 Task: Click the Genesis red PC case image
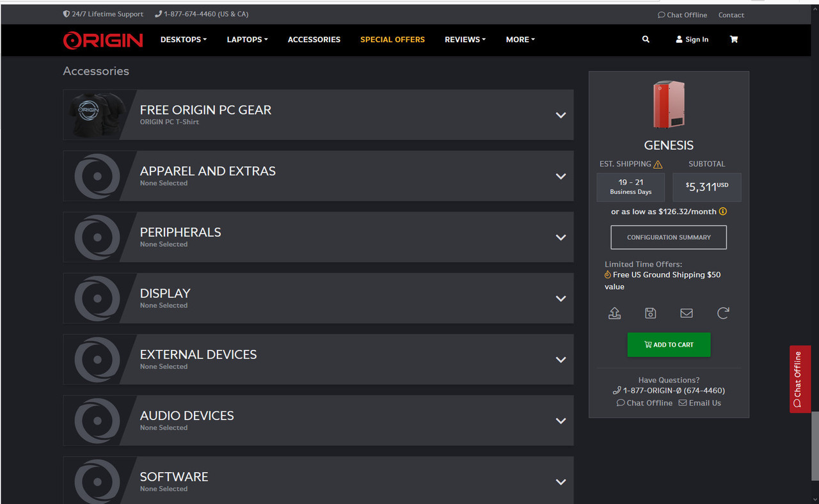[669, 104]
